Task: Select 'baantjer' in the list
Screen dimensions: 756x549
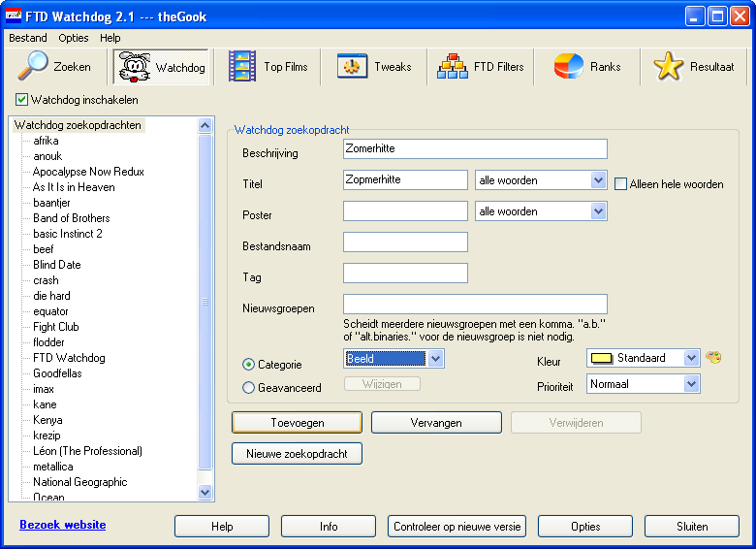Action: click(51, 203)
